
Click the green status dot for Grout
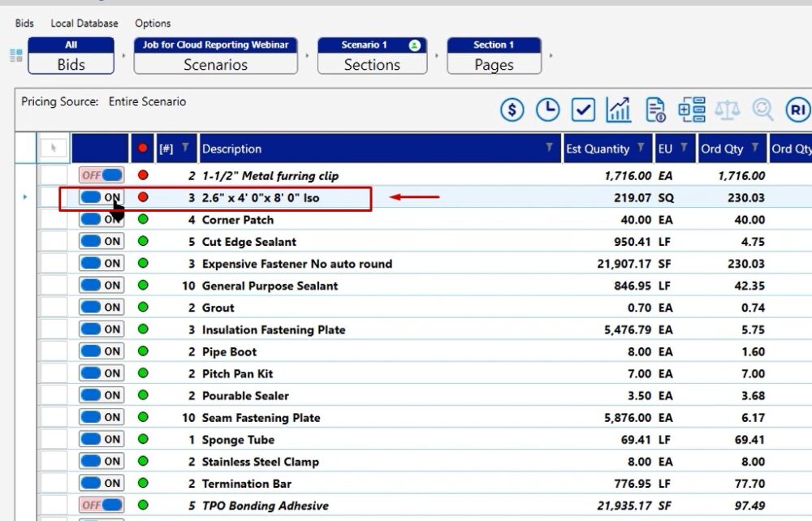point(143,308)
